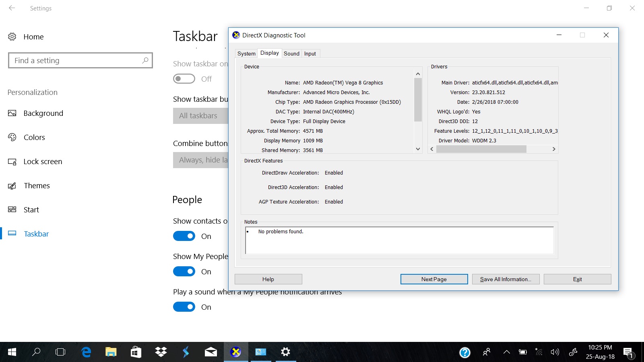Select the Display tab in DirectX tool
The width and height of the screenshot is (644, 362).
(269, 53)
